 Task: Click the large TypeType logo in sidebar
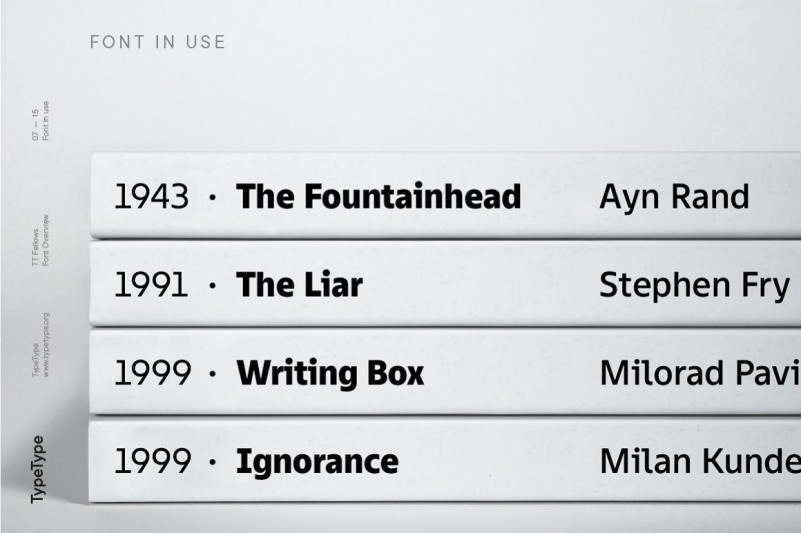point(38,469)
